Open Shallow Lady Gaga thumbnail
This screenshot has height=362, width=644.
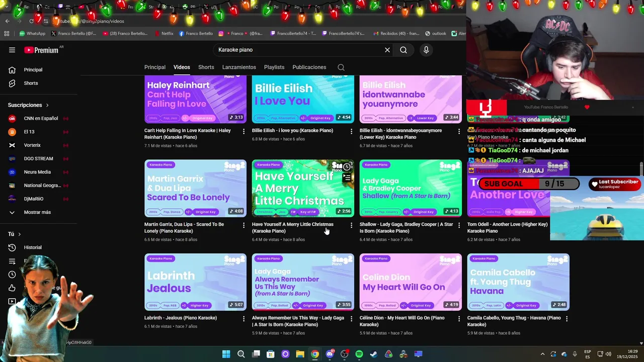[x=411, y=188]
